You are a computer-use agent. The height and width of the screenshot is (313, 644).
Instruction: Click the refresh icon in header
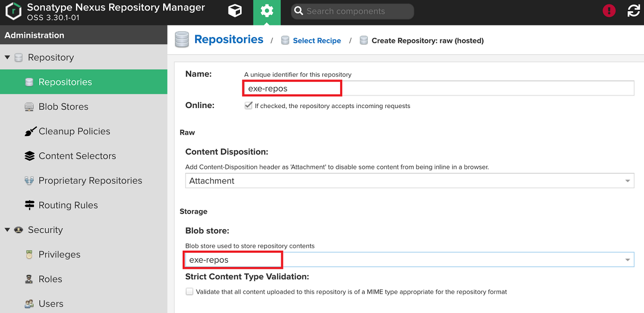pyautogui.click(x=634, y=11)
